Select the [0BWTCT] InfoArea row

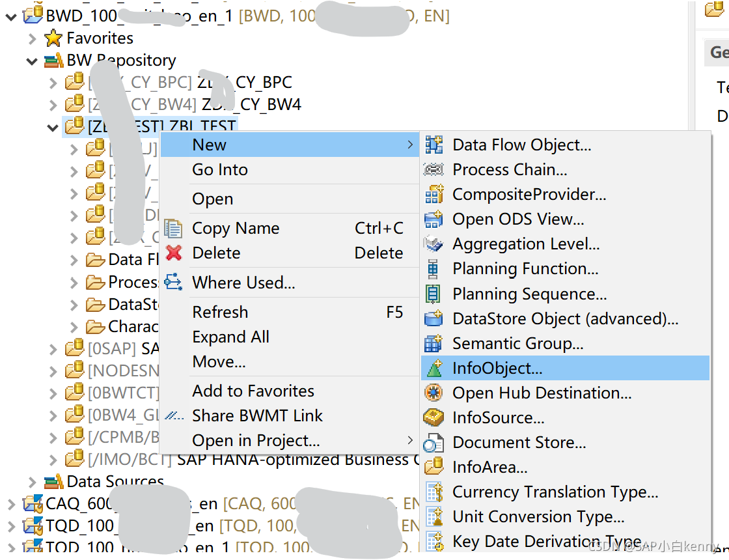[112, 393]
